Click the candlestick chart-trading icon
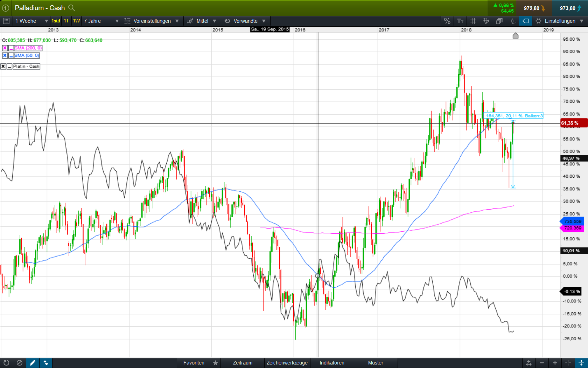The width and height of the screenshot is (588, 368). tap(512, 21)
